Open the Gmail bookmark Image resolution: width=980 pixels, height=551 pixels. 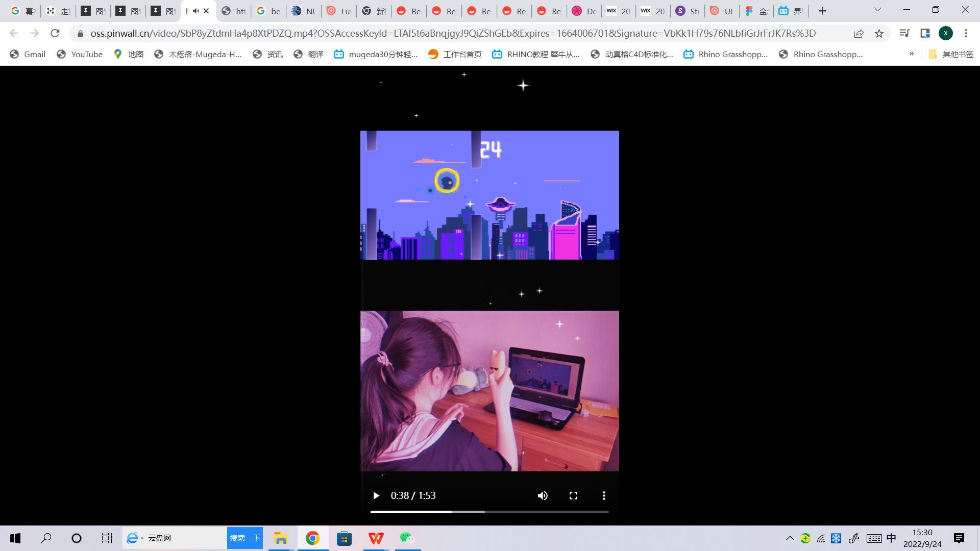click(28, 54)
